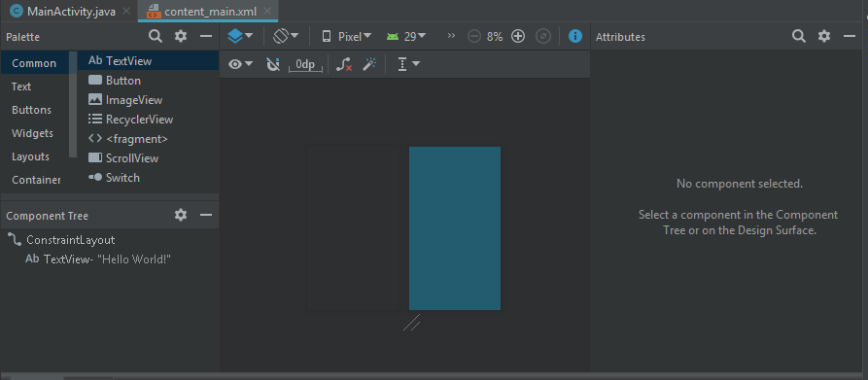
Task: Click the 8% zoom level text
Action: pyautogui.click(x=495, y=37)
